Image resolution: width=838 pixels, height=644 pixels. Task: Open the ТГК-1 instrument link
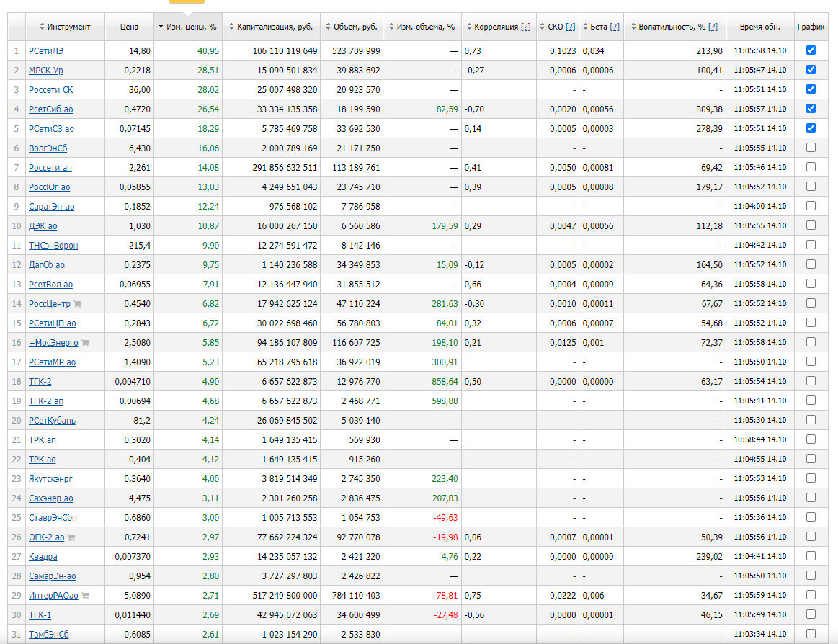pyautogui.click(x=40, y=616)
